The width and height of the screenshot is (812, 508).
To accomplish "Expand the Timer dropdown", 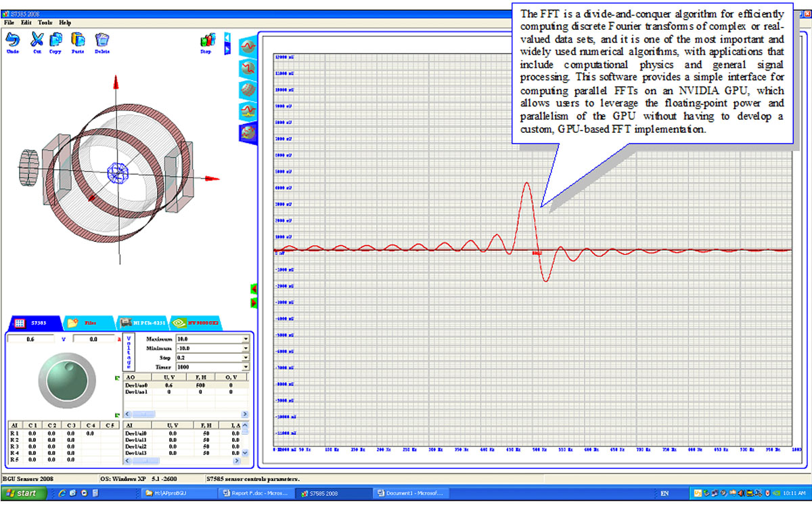I will point(245,366).
